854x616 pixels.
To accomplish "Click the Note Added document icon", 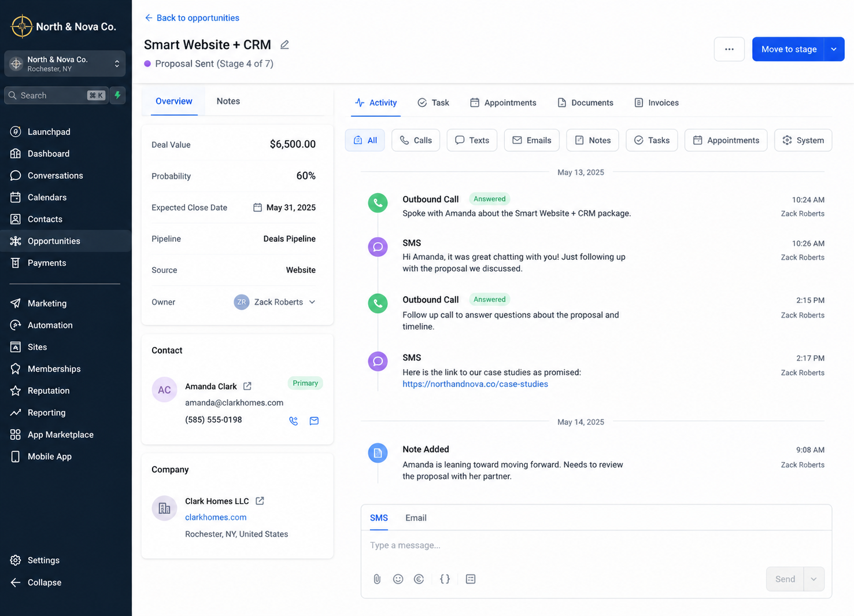I will (378, 453).
